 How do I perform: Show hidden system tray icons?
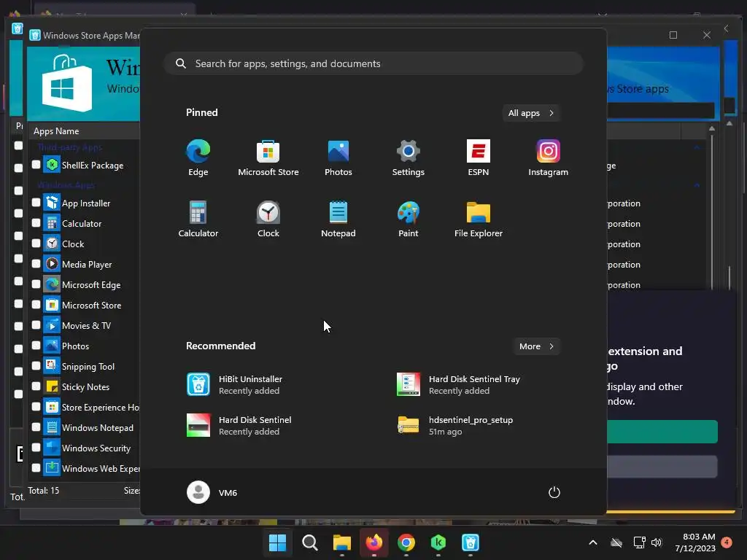click(x=593, y=542)
